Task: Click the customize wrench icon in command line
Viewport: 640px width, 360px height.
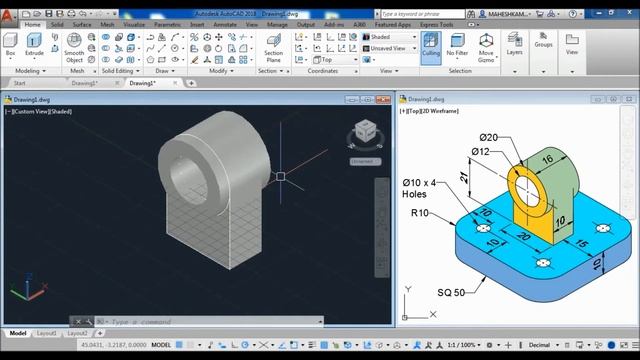Action: [x=89, y=322]
